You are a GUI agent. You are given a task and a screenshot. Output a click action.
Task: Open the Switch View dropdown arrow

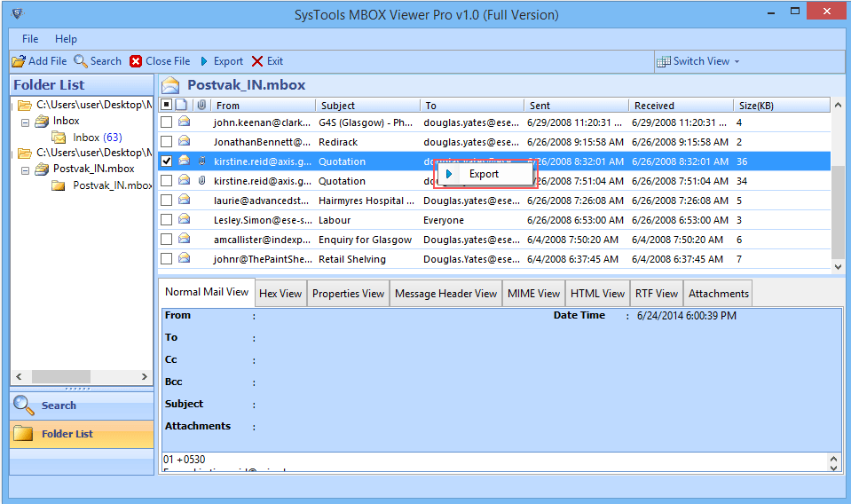pyautogui.click(x=737, y=62)
